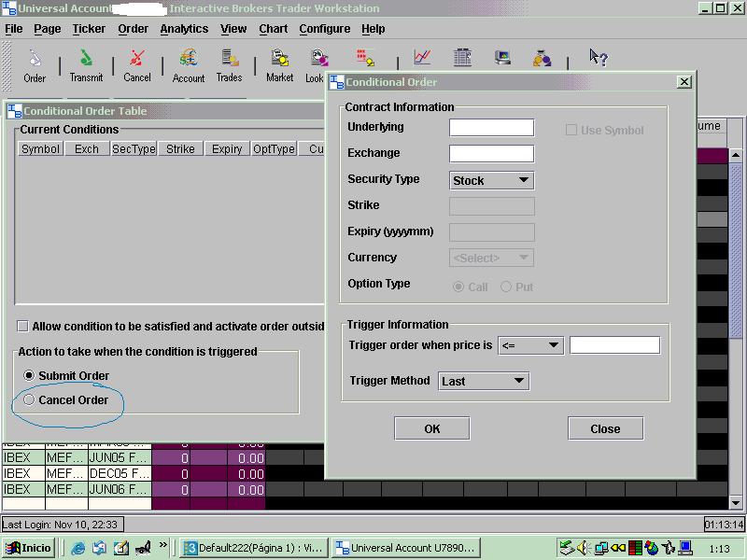
Task: Open the Configure menu
Action: pos(325,29)
